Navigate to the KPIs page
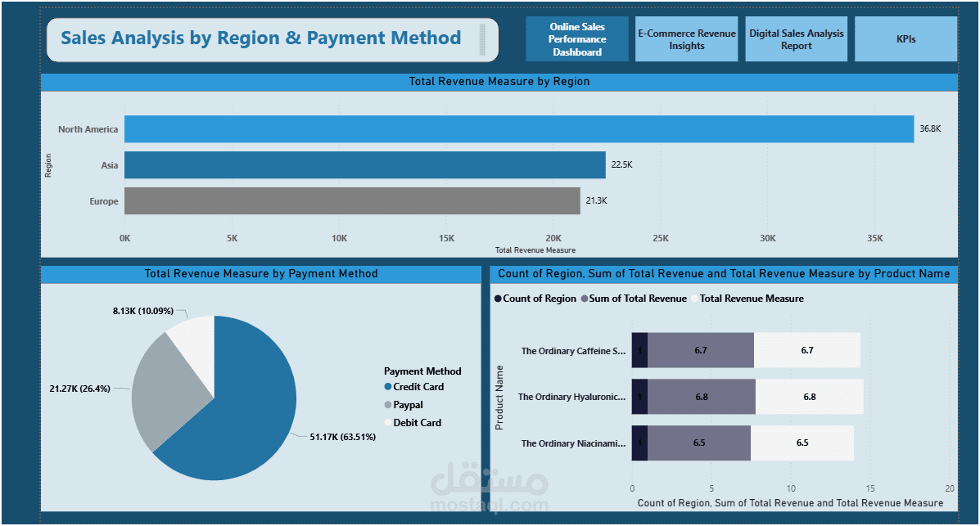 tap(905, 38)
